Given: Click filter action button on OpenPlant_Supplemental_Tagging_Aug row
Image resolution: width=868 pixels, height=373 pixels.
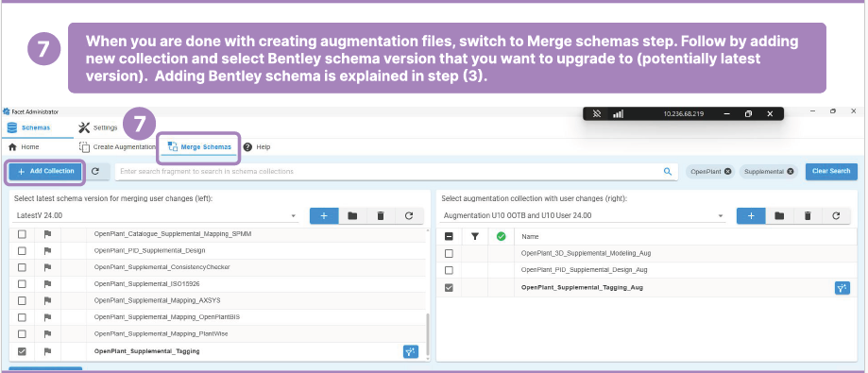Looking at the screenshot, I should coord(842,288).
